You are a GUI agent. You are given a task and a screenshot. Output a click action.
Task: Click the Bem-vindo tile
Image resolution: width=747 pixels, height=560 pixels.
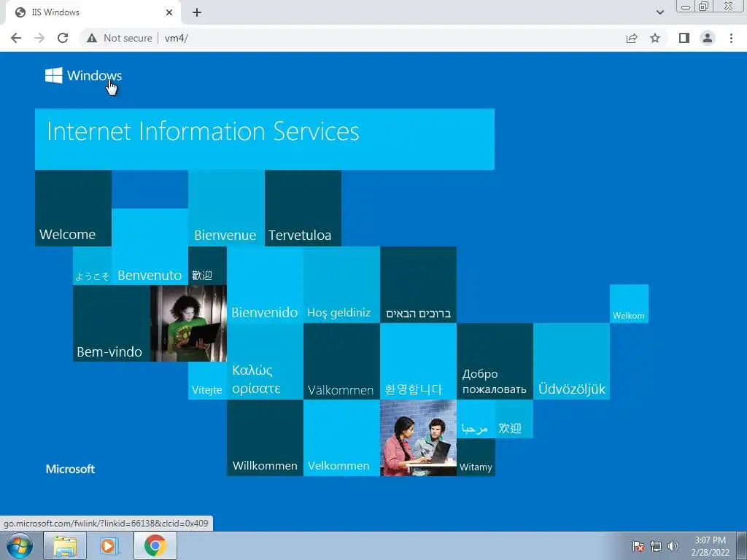(112, 323)
